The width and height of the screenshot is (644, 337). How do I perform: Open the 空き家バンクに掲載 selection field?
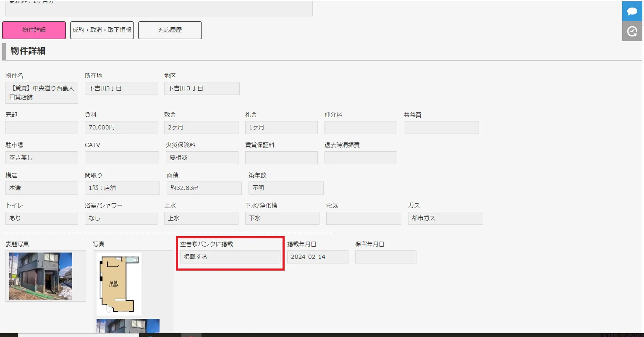pyautogui.click(x=230, y=257)
